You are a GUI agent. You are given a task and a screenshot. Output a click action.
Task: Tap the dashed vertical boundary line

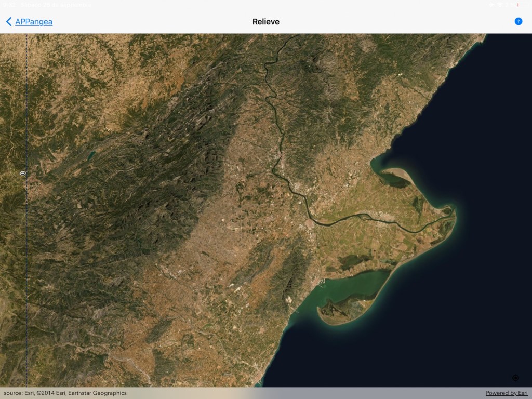coord(27,260)
